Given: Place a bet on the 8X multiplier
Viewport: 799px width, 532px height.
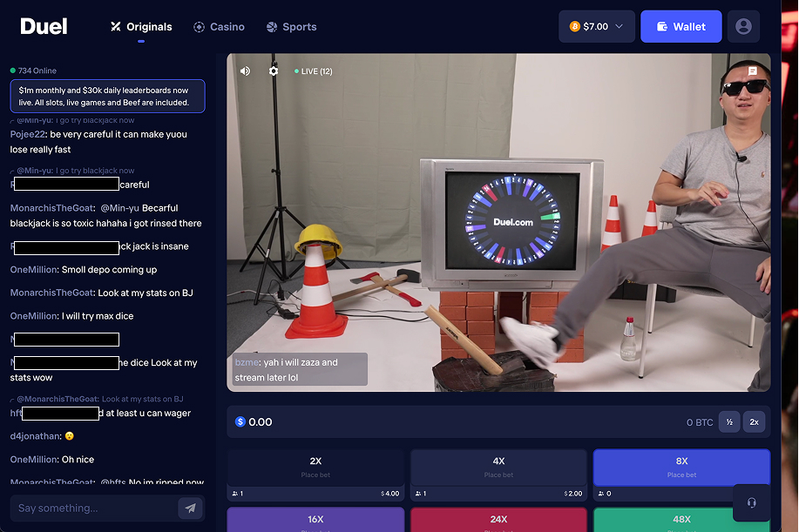Looking at the screenshot, I should 681,467.
